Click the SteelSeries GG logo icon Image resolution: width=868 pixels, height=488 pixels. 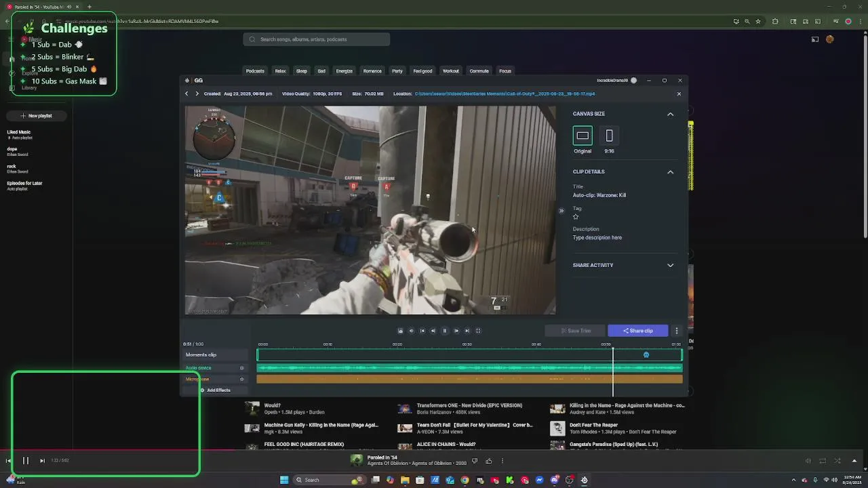[x=187, y=80]
